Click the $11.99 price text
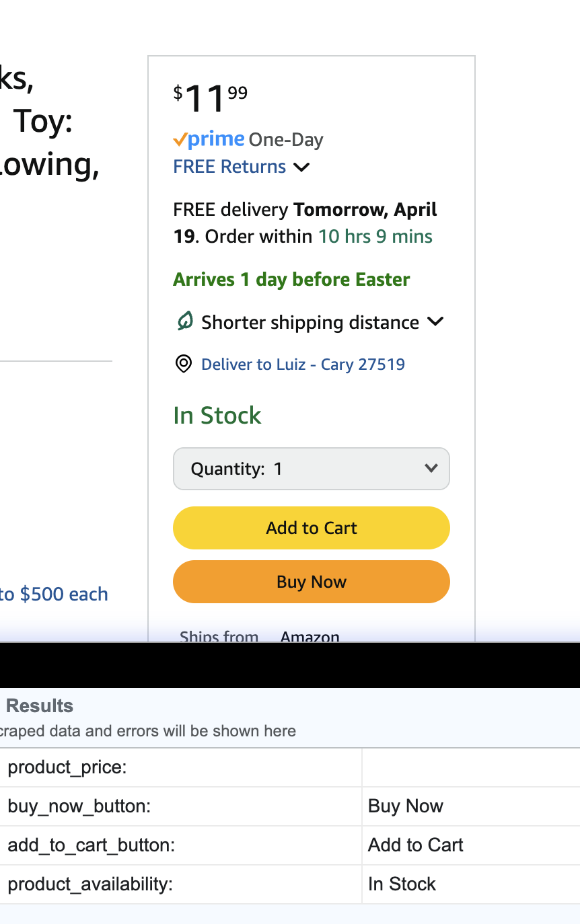The image size is (580, 924). click(x=211, y=99)
